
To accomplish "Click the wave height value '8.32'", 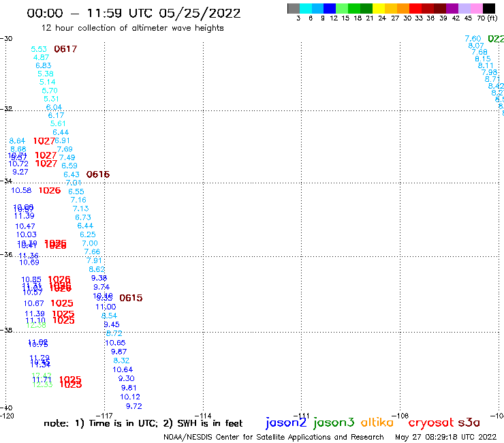I will pos(121,361).
